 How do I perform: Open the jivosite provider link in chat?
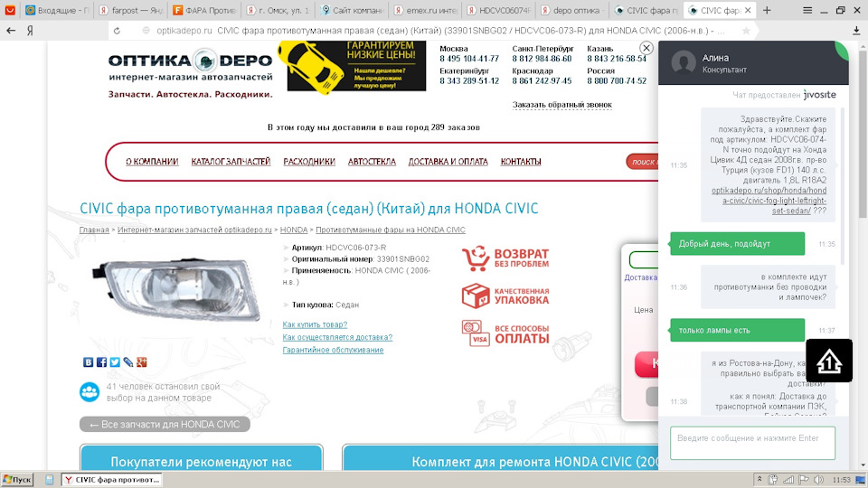click(820, 95)
